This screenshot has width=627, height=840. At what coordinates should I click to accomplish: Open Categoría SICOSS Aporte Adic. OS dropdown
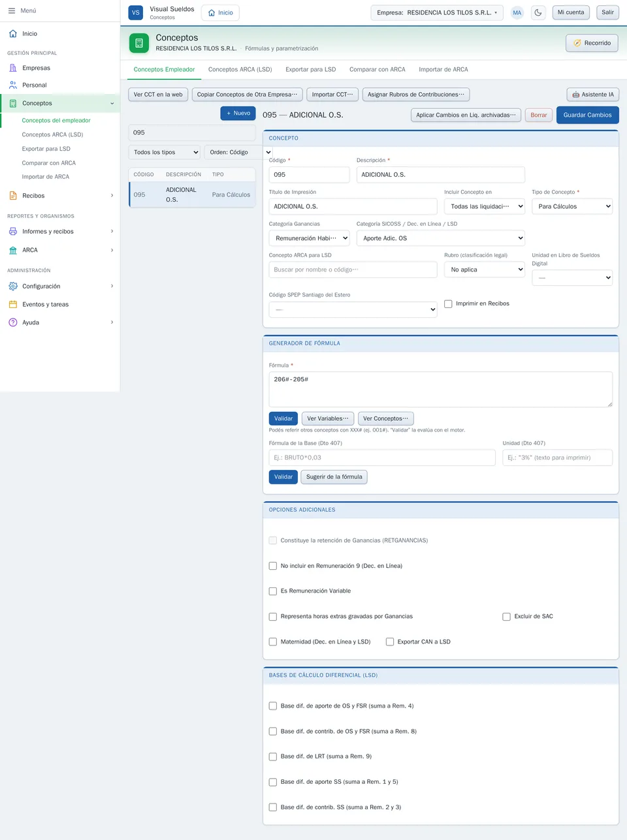click(x=441, y=238)
